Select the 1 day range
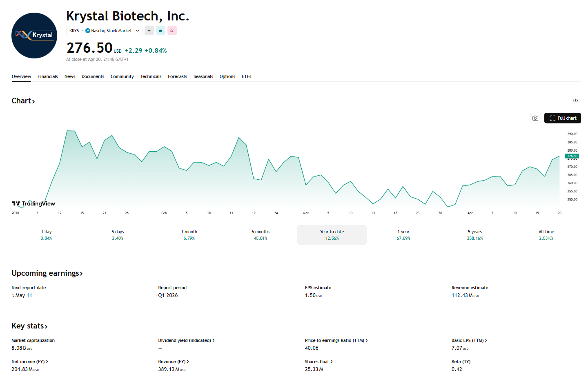This screenshot has height=373, width=588. click(x=46, y=235)
